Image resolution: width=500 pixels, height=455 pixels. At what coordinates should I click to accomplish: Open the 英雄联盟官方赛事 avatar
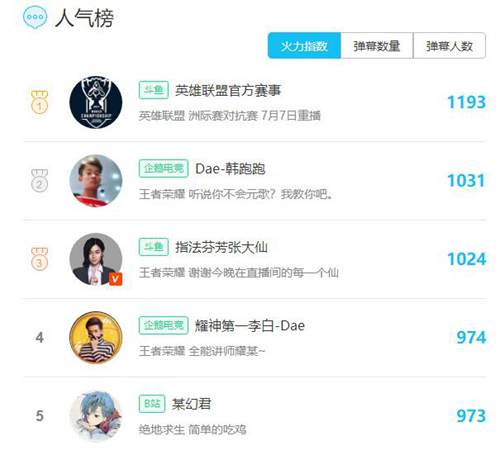point(96,102)
